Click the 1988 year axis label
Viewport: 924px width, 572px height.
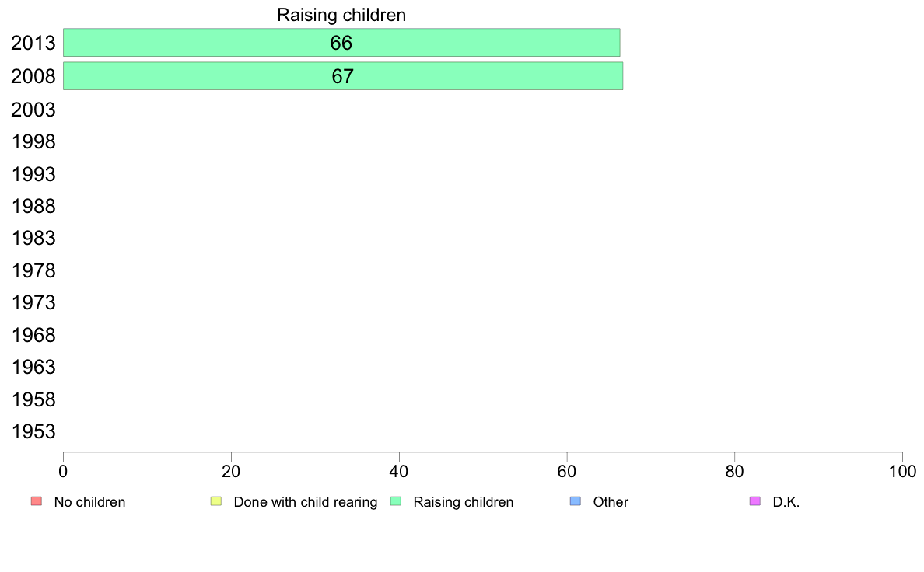coord(33,206)
